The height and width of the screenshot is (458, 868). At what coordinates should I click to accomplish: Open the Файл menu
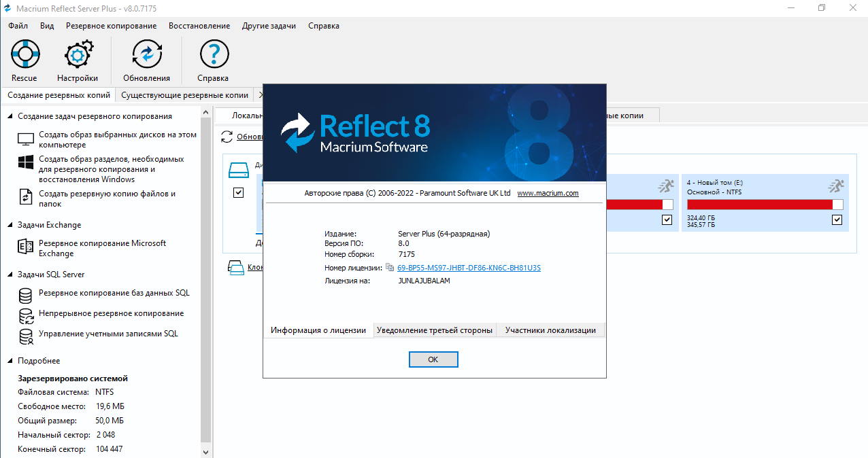pyautogui.click(x=18, y=26)
